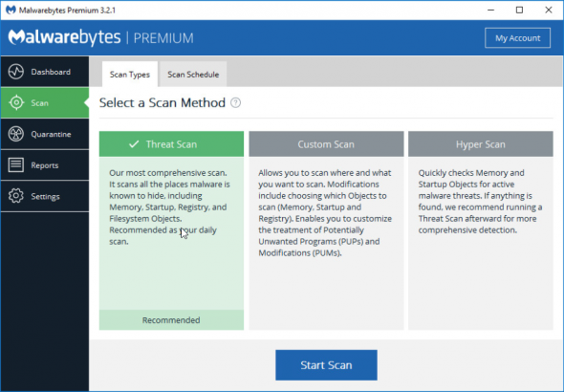The width and height of the screenshot is (564, 392).
Task: Click the Scan target icon in sidebar
Action: (16, 103)
